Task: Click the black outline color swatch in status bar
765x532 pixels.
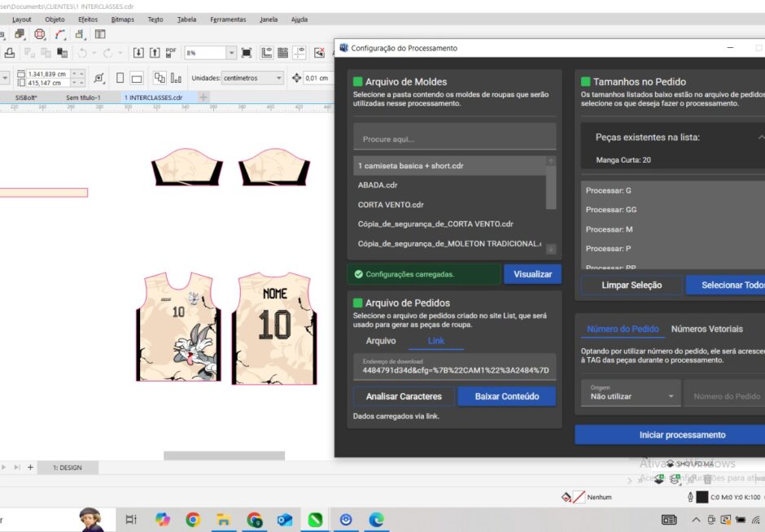Action: (702, 497)
